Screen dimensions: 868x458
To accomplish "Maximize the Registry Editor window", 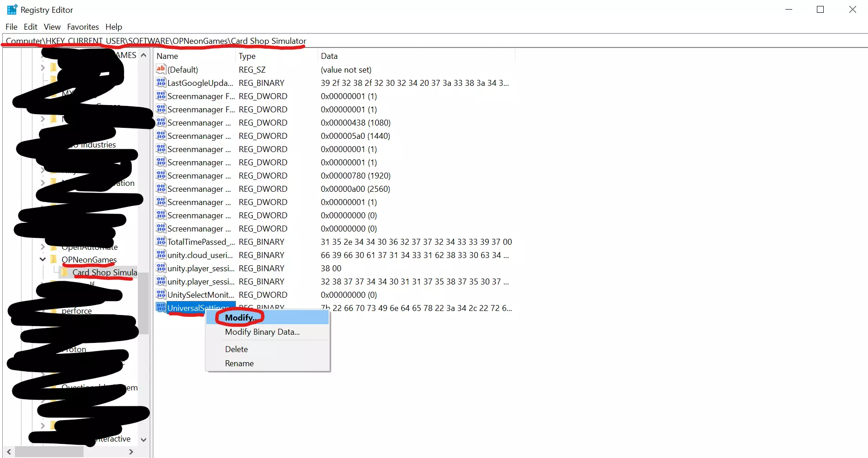I will click(820, 10).
